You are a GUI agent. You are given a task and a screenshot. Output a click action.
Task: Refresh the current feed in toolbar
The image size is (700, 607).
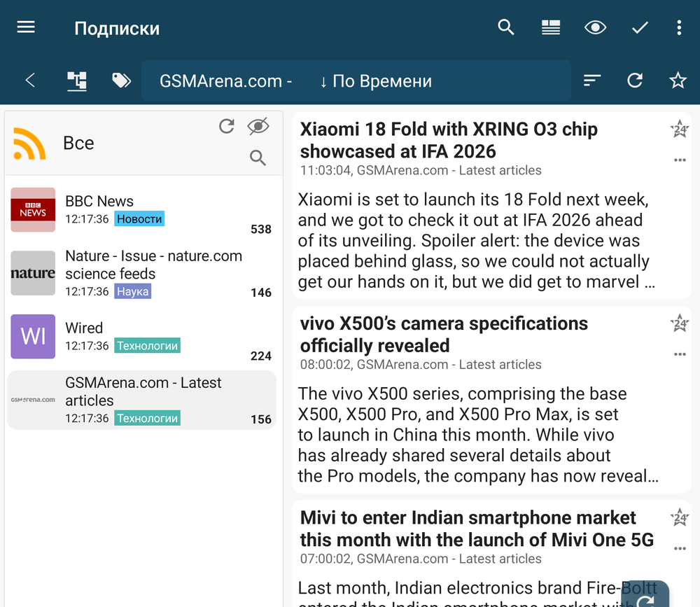635,81
